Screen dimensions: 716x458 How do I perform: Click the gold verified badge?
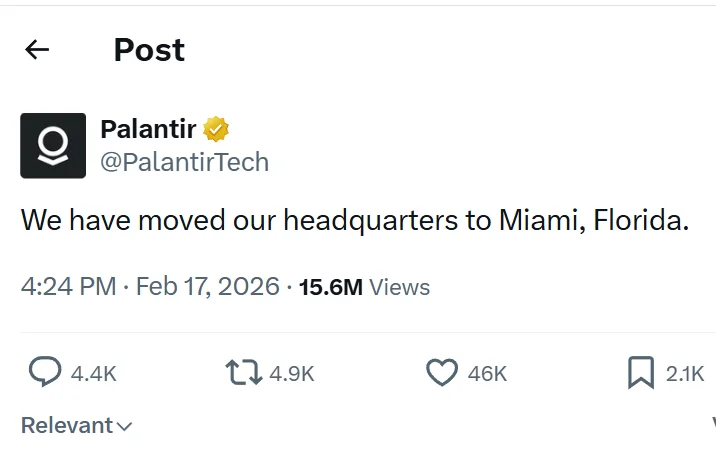(217, 129)
